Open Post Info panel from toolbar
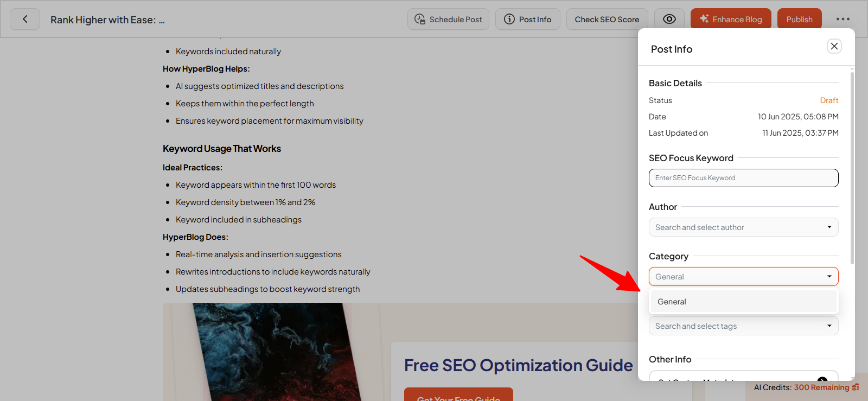Screen dimensions: 868x401 click(x=528, y=19)
